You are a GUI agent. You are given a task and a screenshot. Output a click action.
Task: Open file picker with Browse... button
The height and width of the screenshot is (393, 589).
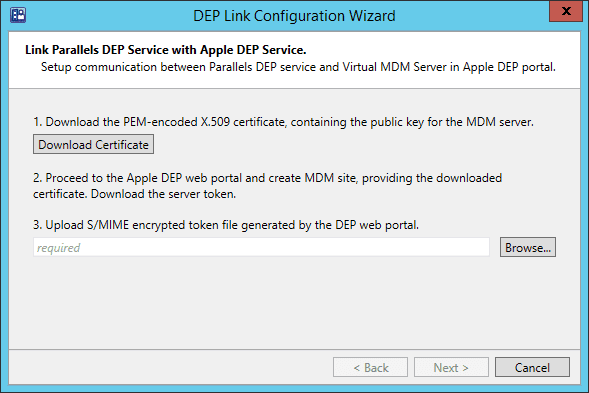click(x=528, y=247)
